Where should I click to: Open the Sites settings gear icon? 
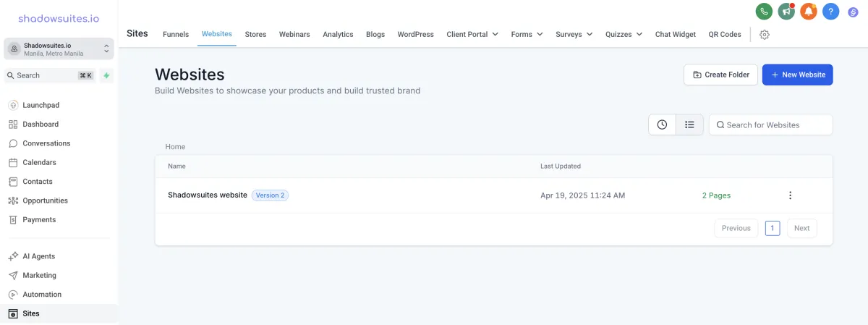tap(765, 35)
